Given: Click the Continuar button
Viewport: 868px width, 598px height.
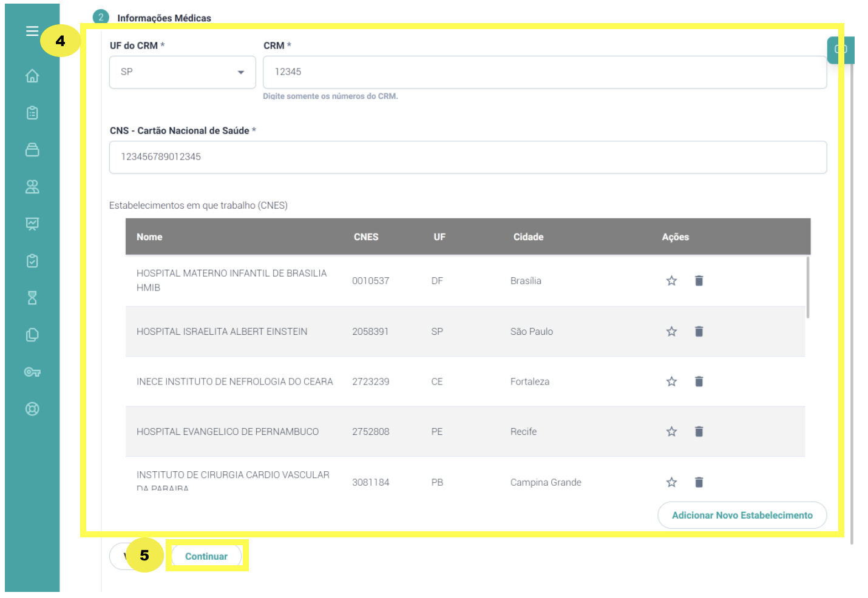Looking at the screenshot, I should pos(206,556).
